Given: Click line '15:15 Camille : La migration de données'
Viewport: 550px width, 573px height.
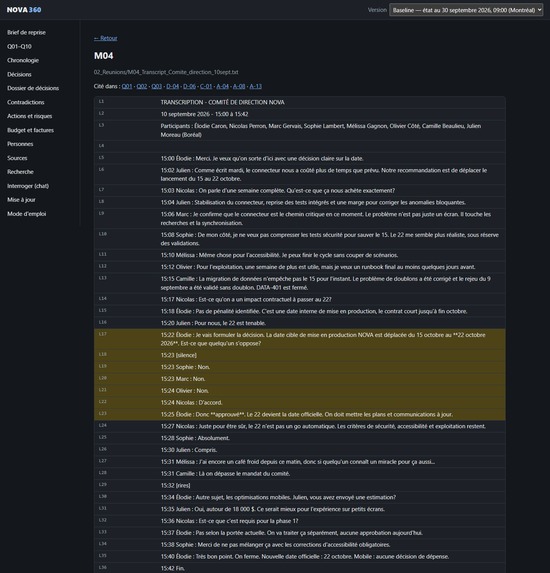Looking at the screenshot, I should [x=300, y=283].
